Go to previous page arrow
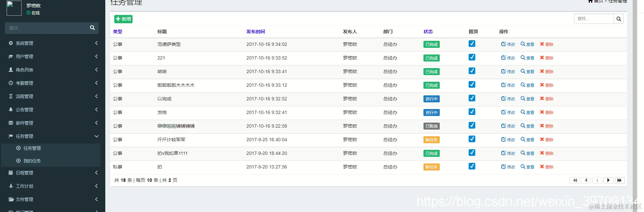Viewport: 644px width, 212px height. (x=586, y=180)
